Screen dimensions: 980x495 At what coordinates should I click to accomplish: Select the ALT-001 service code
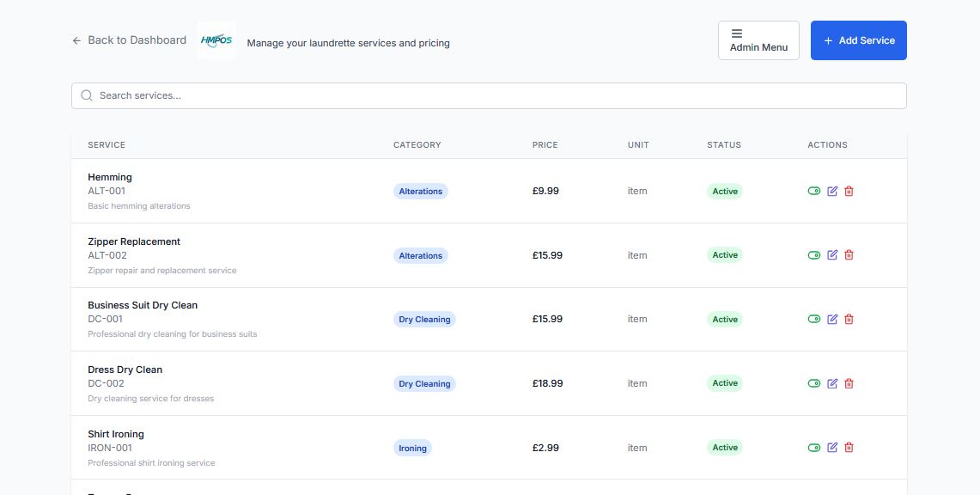107,192
